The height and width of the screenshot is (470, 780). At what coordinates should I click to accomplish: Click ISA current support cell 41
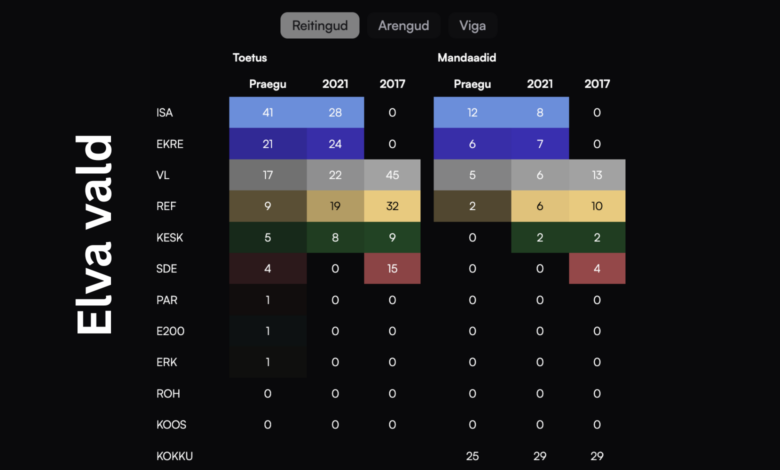pyautogui.click(x=268, y=112)
